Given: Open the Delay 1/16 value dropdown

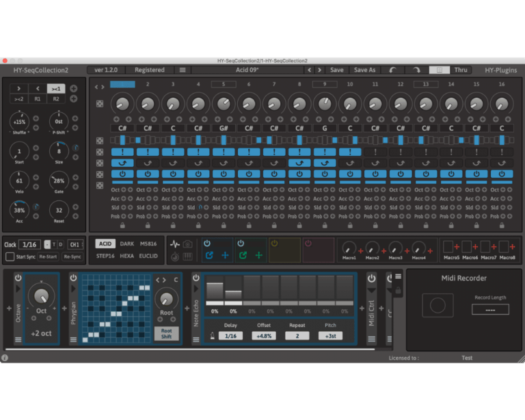Looking at the screenshot, I should 230,335.
